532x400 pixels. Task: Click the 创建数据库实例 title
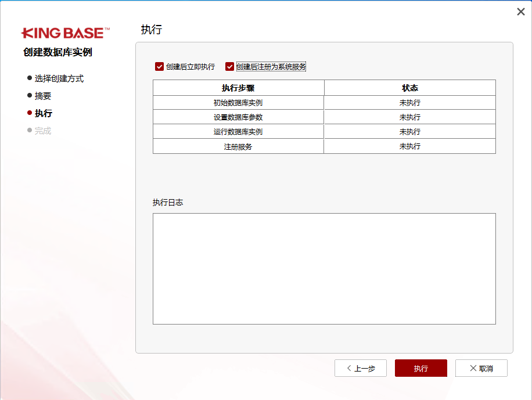(x=57, y=52)
